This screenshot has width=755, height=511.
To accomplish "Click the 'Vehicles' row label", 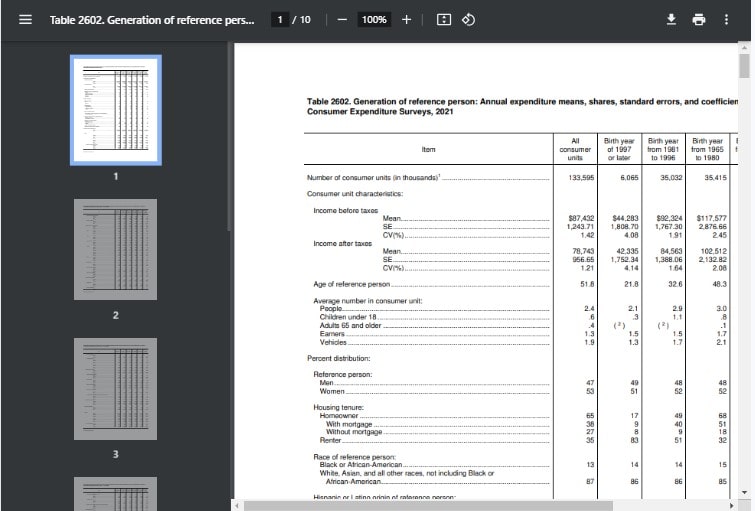I will pyautogui.click(x=333, y=342).
